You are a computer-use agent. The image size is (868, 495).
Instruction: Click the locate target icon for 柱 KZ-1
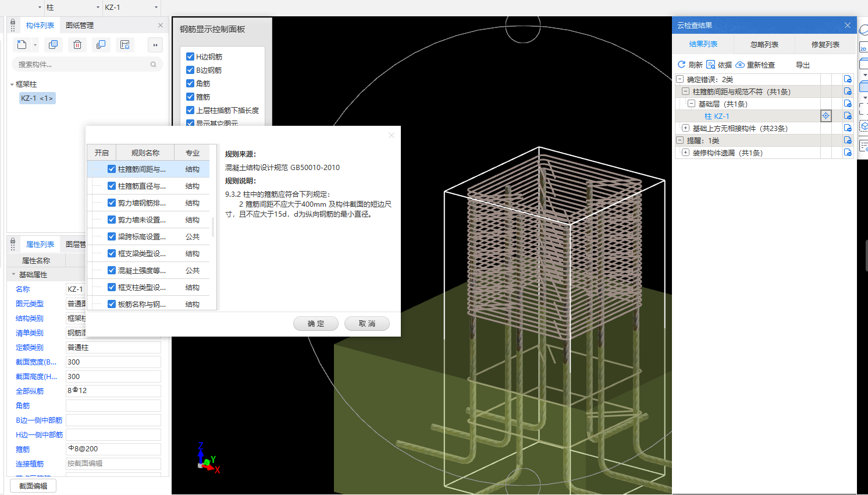click(x=826, y=116)
